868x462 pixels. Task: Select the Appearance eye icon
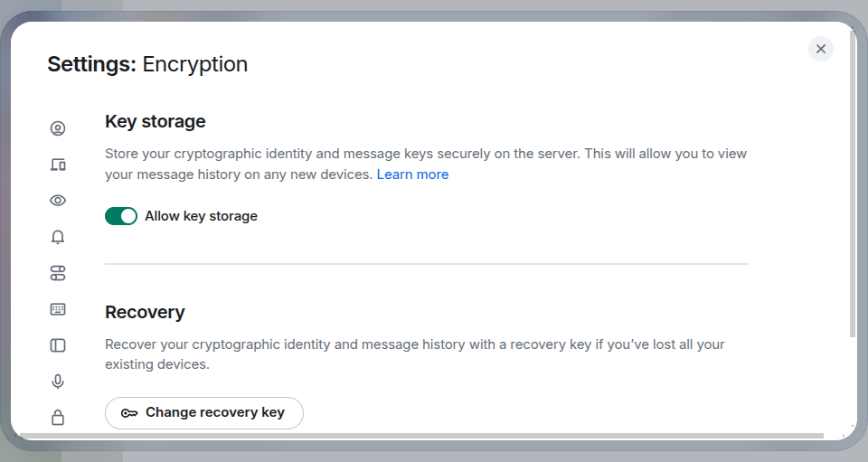pyautogui.click(x=58, y=201)
